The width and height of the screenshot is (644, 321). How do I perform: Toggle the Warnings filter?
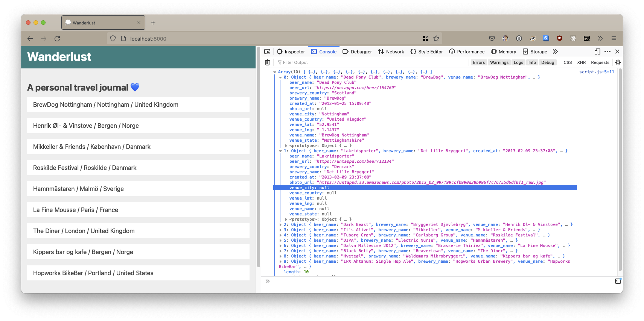tap(499, 62)
